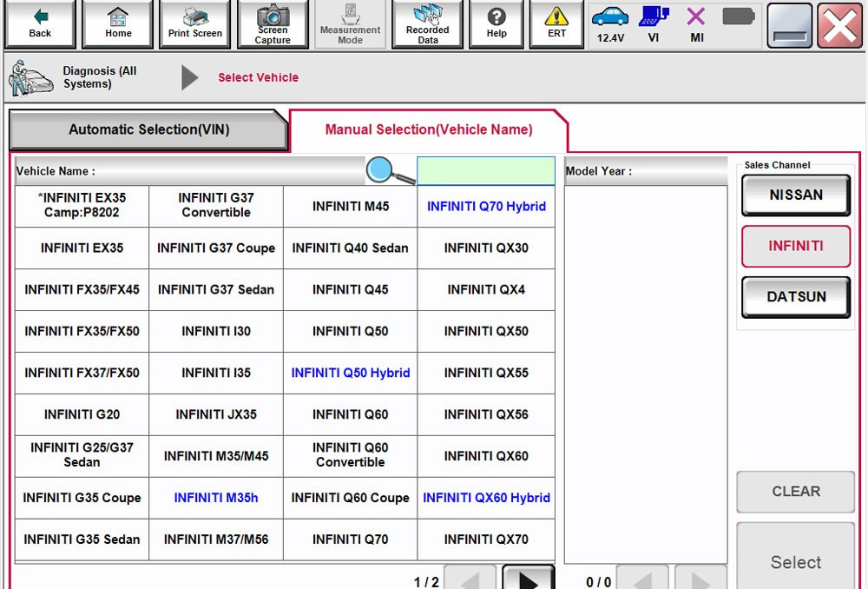Select the Home icon

click(117, 23)
